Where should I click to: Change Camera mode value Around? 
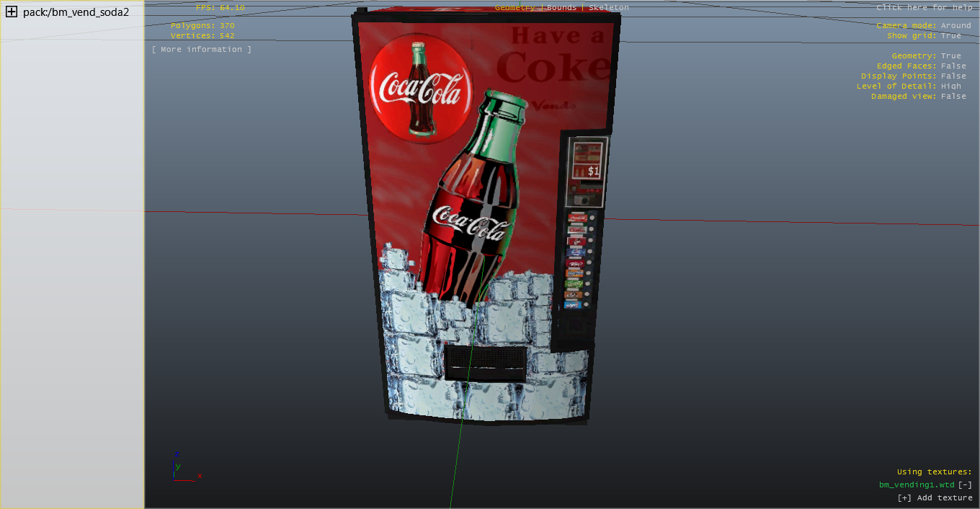955,25
